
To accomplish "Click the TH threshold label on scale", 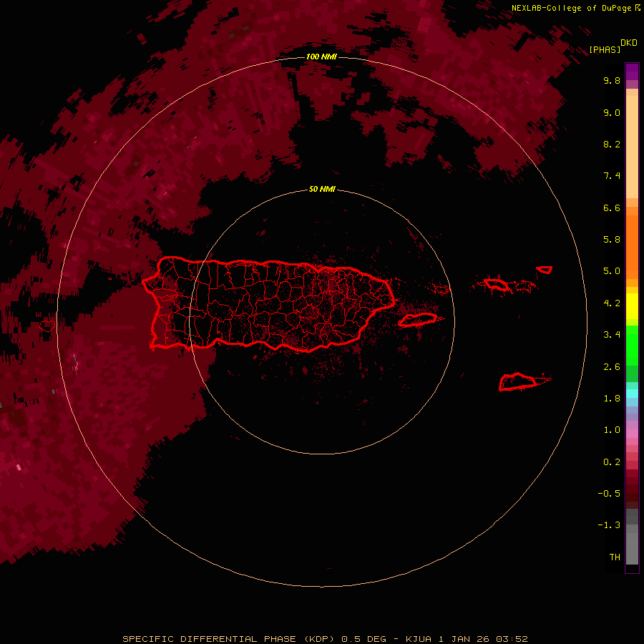I will point(615,557).
